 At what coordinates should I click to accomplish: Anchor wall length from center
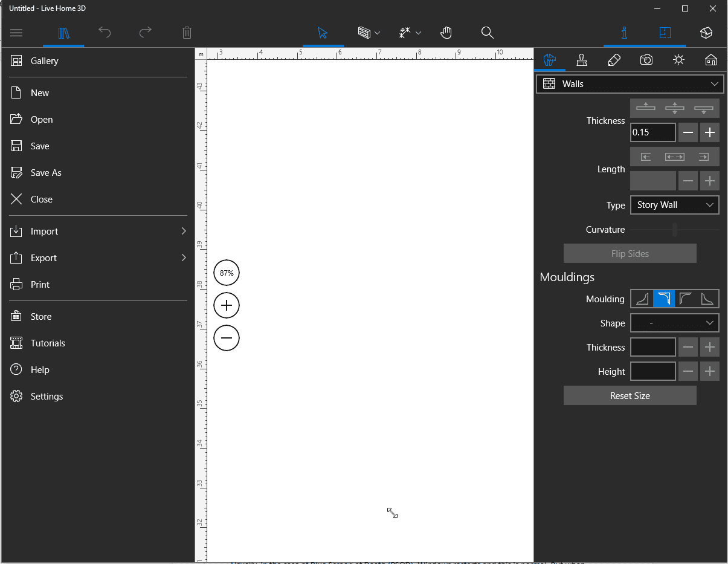[674, 157]
